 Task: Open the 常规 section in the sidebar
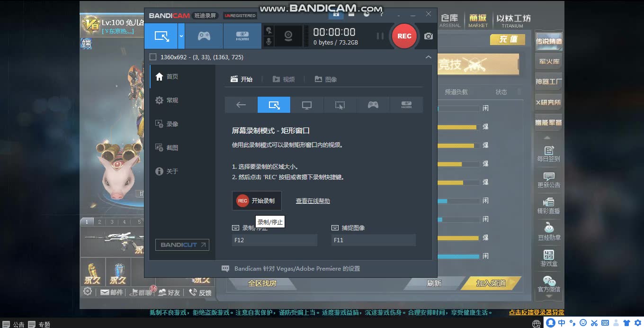171,100
